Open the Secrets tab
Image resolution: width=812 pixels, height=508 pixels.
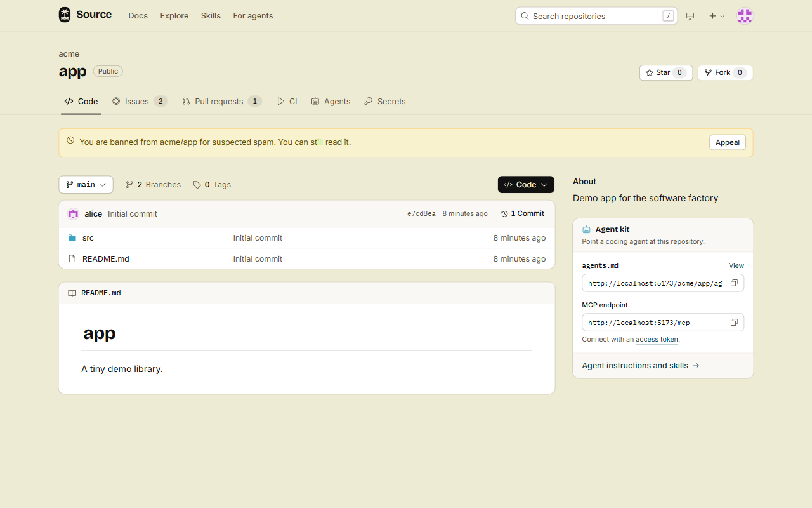(385, 102)
